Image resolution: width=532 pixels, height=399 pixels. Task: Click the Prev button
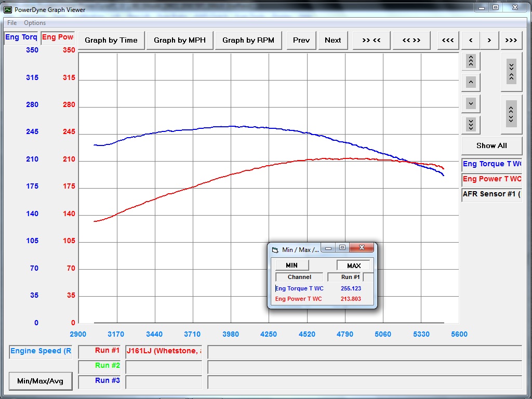[x=301, y=41]
